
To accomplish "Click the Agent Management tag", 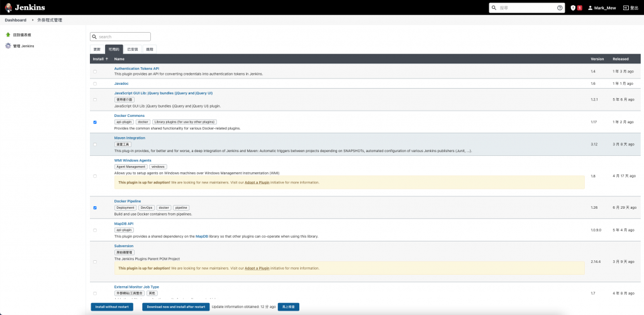I will (131, 167).
